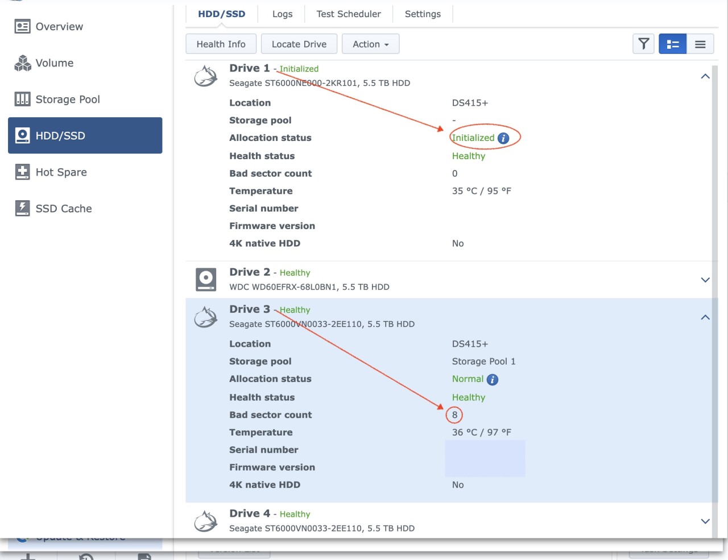Open the Test Scheduler tab
728x560 pixels.
click(349, 14)
